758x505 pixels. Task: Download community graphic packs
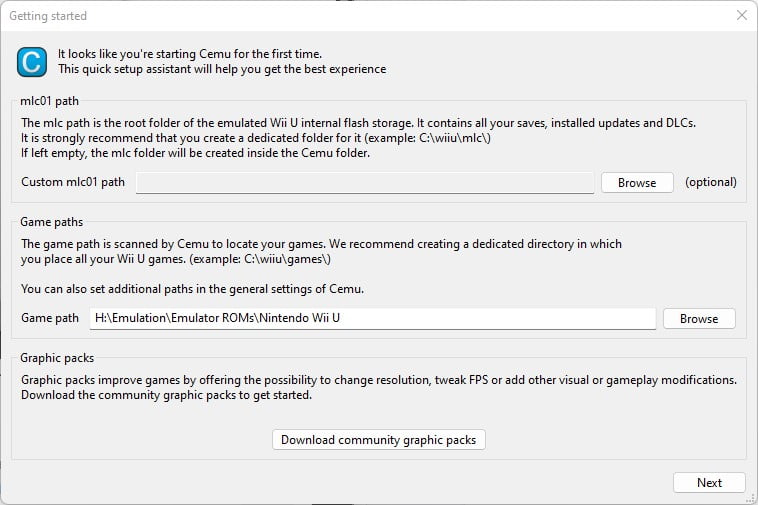click(x=379, y=440)
